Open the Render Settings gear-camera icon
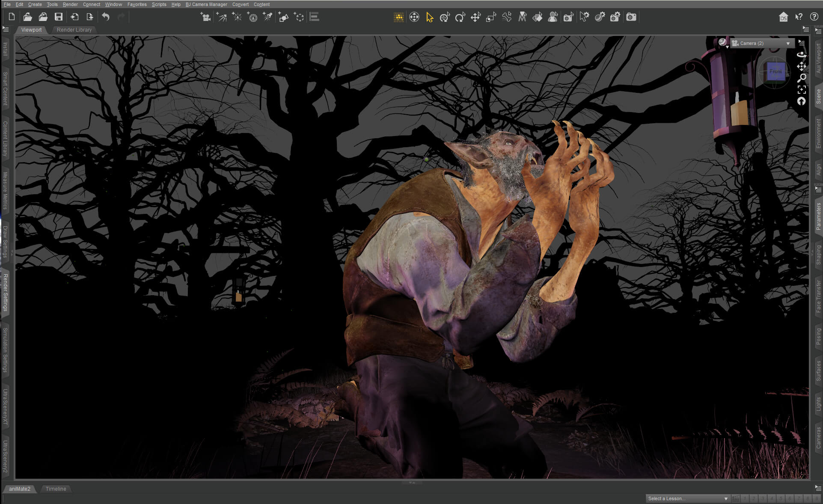 615,17
